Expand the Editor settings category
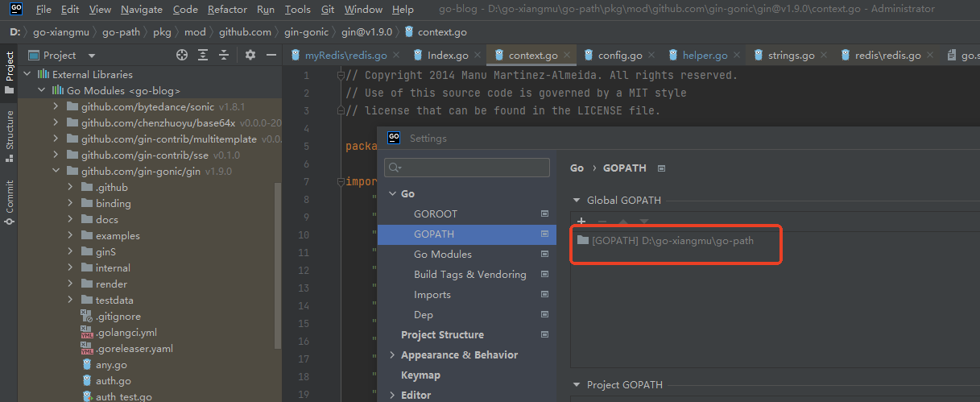The width and height of the screenshot is (980, 402). pyautogui.click(x=392, y=396)
